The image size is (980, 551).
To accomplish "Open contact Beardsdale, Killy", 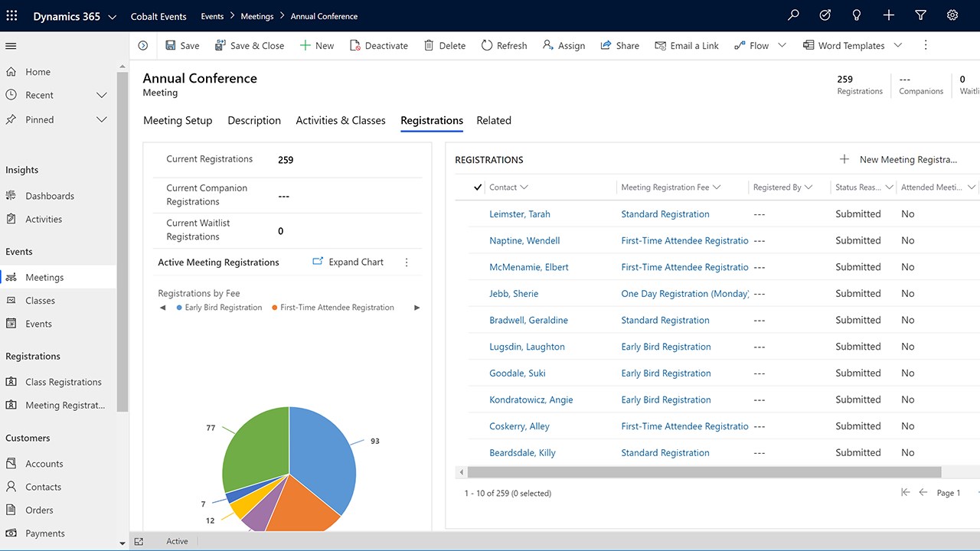I will pyautogui.click(x=522, y=453).
